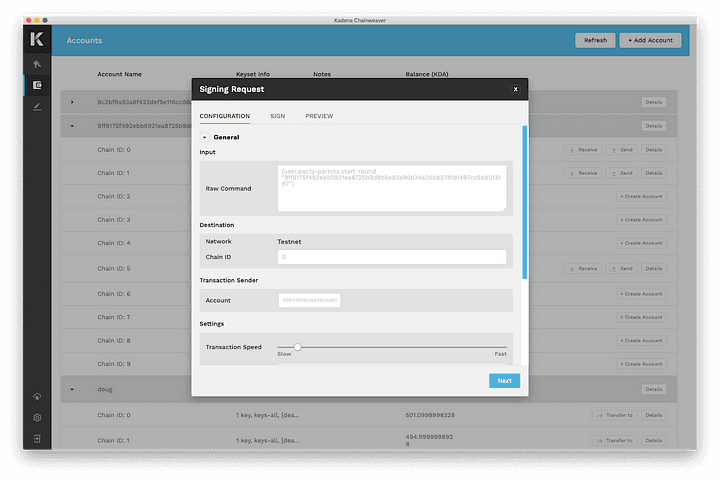
Task: Click the logout icon in sidebar
Action: (x=37, y=439)
